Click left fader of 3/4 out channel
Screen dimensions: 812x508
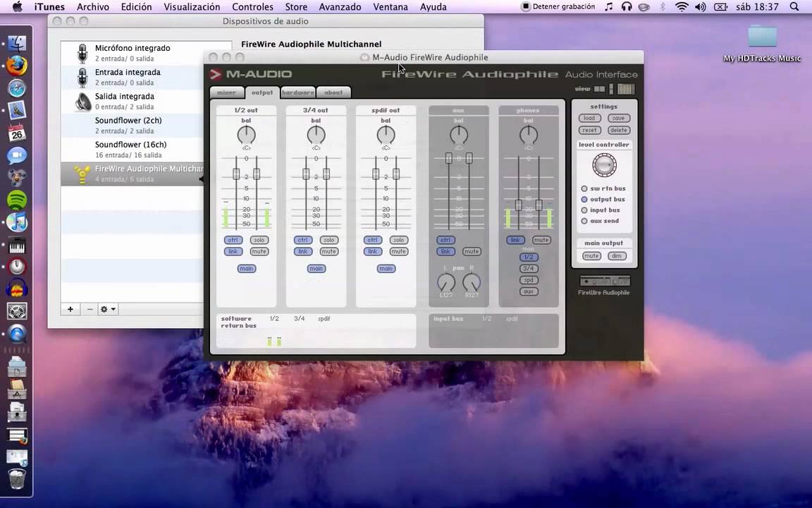(306, 174)
